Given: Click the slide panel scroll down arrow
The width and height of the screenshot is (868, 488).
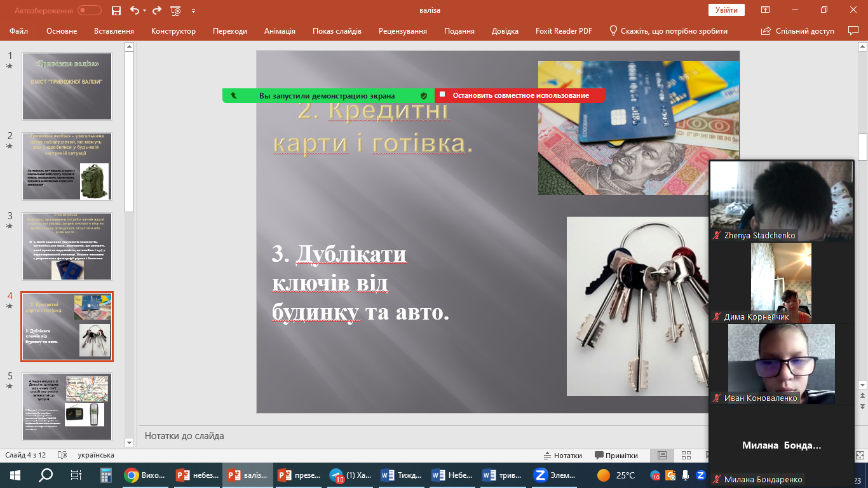Looking at the screenshot, I should (x=129, y=442).
